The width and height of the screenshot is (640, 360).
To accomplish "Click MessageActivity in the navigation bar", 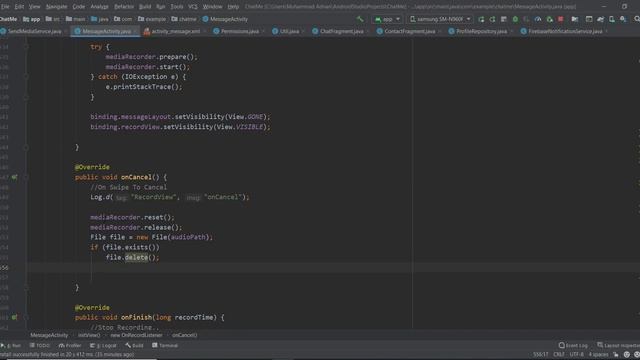I will (x=225, y=19).
